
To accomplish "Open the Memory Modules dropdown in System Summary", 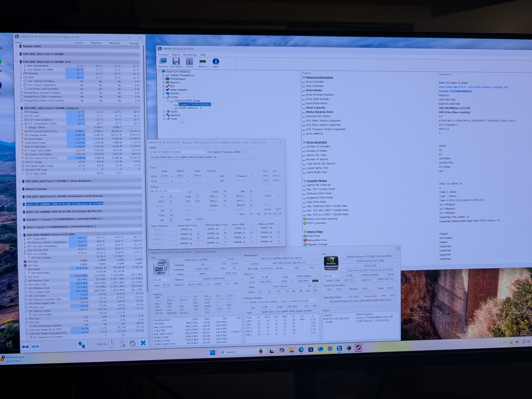I will [x=282, y=301].
